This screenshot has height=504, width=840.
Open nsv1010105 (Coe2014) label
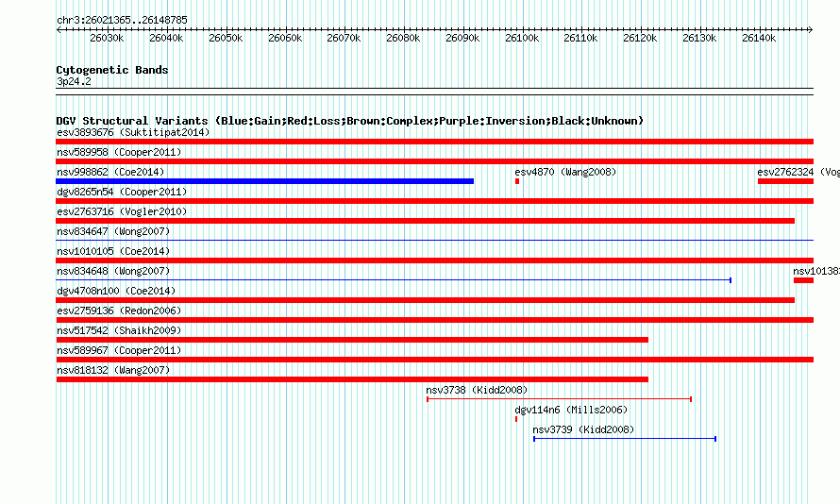click(113, 251)
